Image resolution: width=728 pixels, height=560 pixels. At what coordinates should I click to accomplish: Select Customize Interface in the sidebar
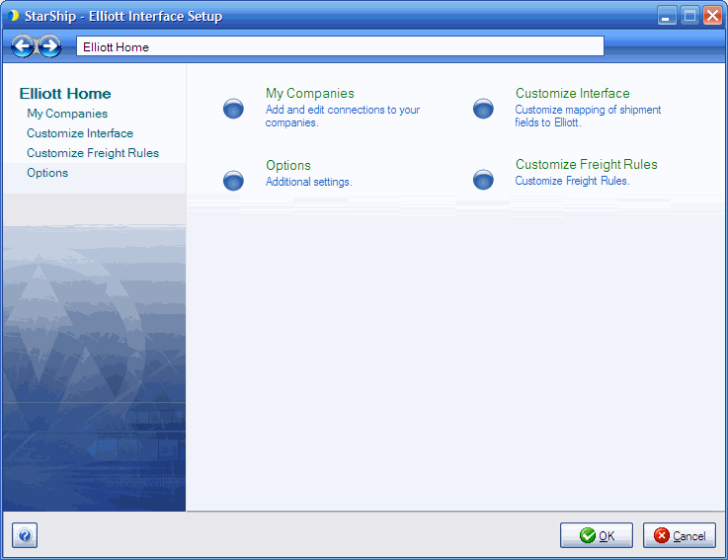[x=80, y=133]
